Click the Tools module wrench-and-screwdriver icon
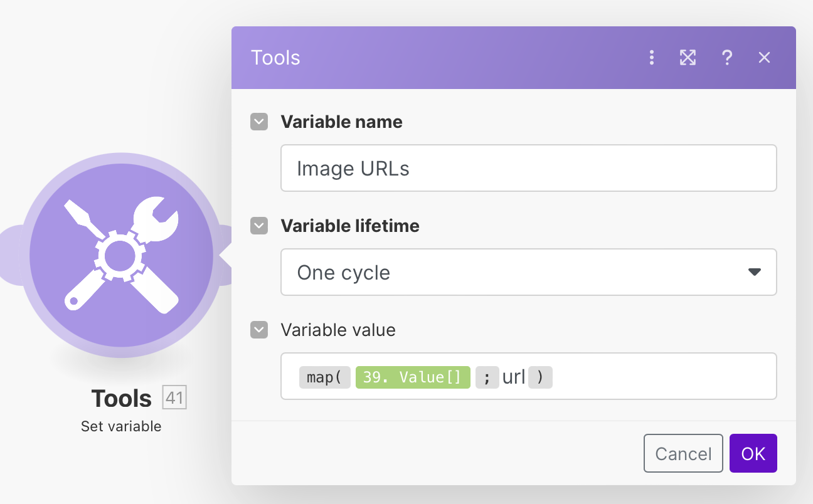The image size is (813, 504). click(x=121, y=255)
